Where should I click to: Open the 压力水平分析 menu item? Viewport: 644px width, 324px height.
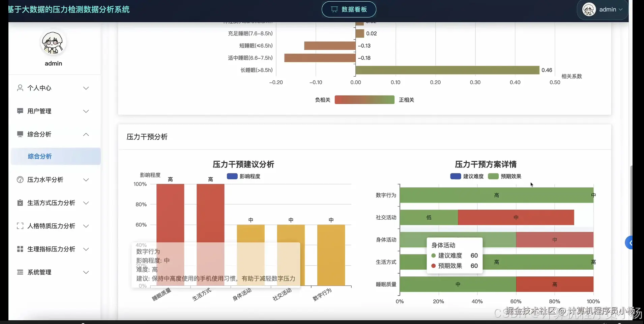click(54, 180)
